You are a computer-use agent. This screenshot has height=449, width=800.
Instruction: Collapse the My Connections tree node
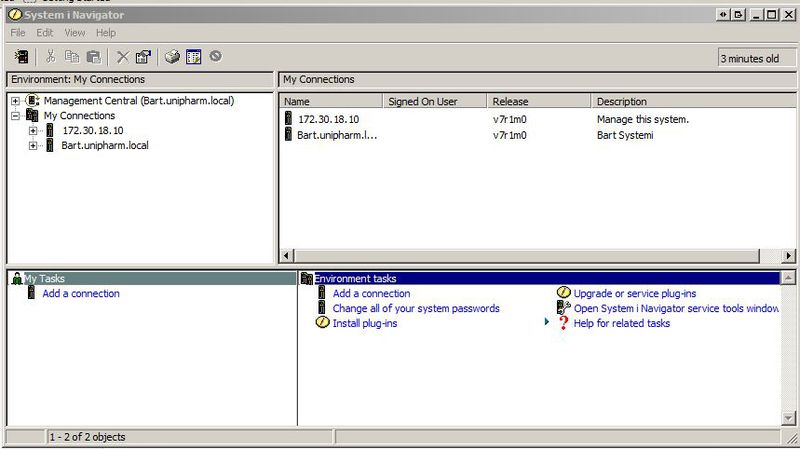(15, 116)
